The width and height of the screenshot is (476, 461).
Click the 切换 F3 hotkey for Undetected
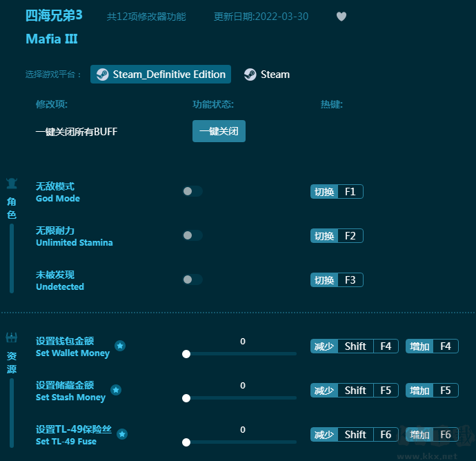337,280
